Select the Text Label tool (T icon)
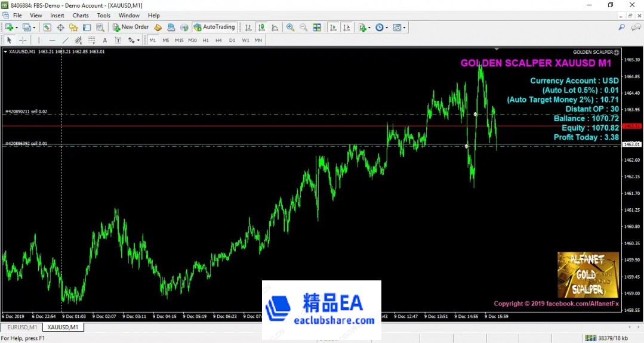This screenshot has height=343, width=644. pos(118,40)
